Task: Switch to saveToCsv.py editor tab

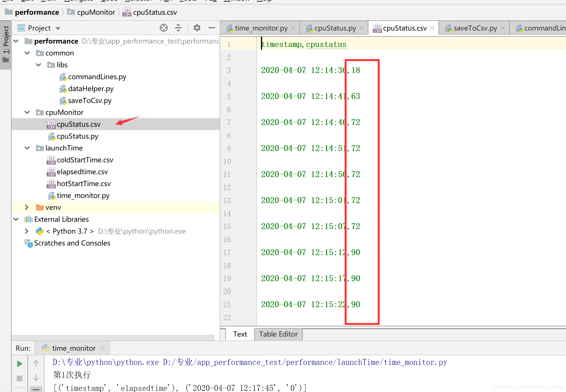Action: tap(475, 28)
